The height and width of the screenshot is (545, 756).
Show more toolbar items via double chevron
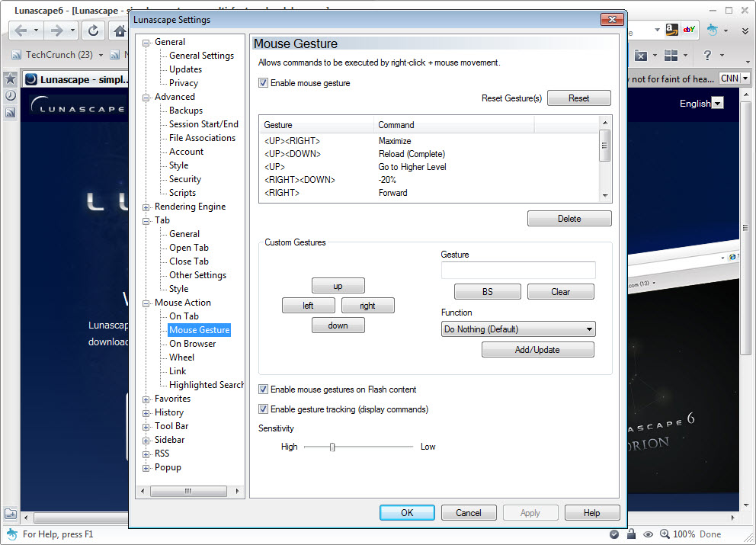[745, 30]
